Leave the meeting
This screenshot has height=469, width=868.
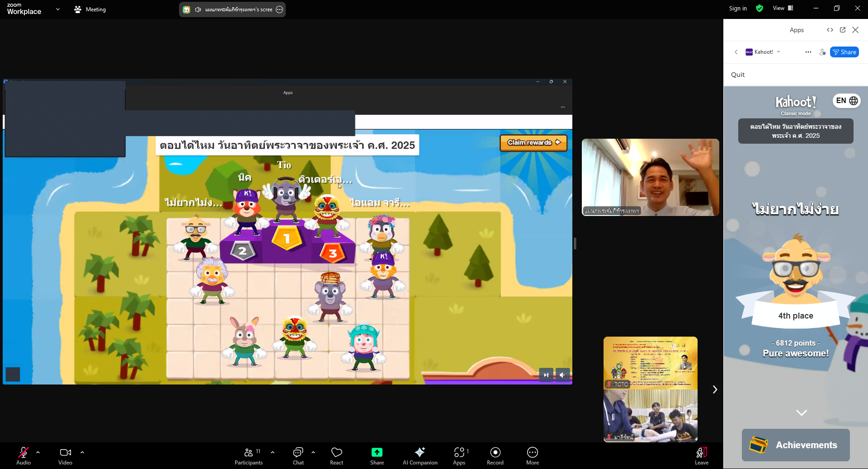pyautogui.click(x=702, y=455)
